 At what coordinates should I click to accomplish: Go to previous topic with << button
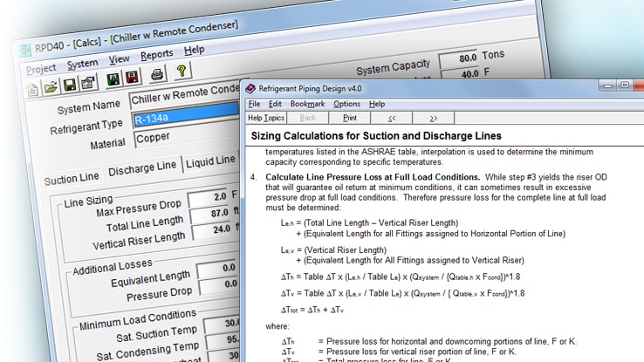tap(392, 118)
